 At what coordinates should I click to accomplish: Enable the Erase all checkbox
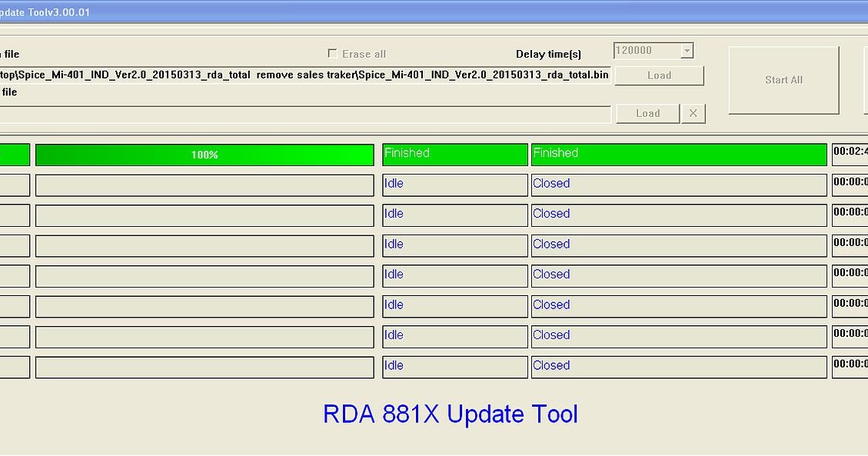coord(332,53)
